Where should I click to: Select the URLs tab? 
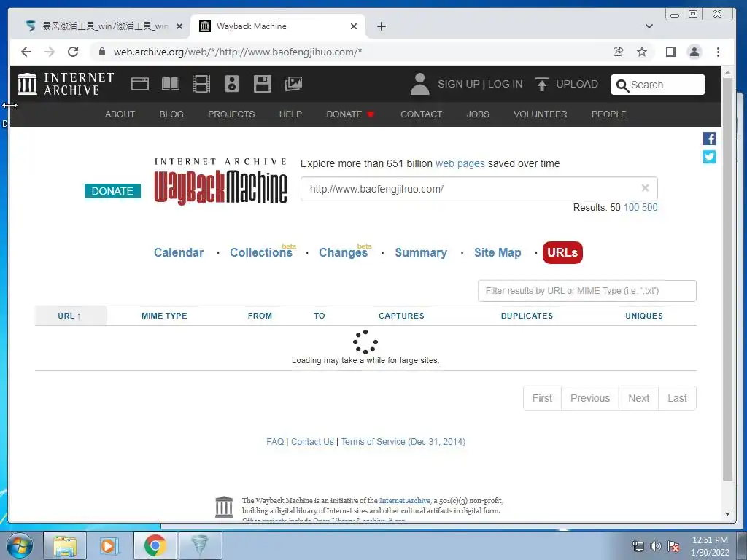click(x=562, y=252)
